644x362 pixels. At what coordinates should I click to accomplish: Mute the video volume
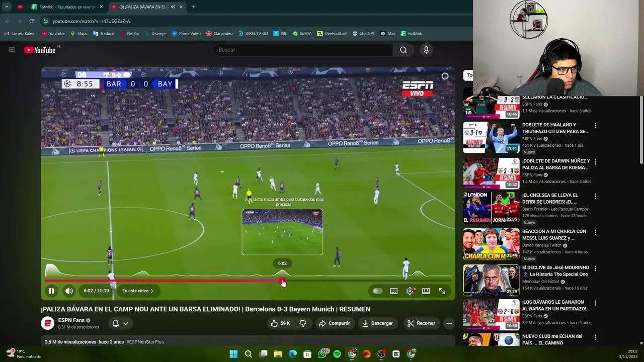coord(69,291)
